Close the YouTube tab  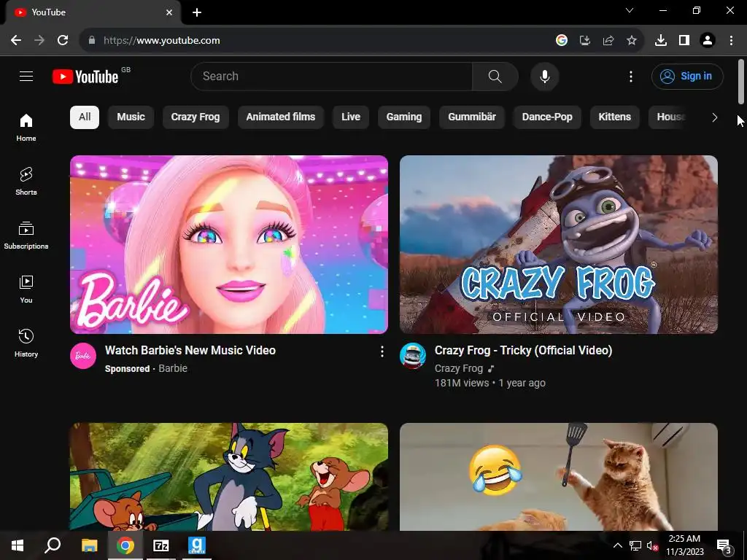[169, 12]
